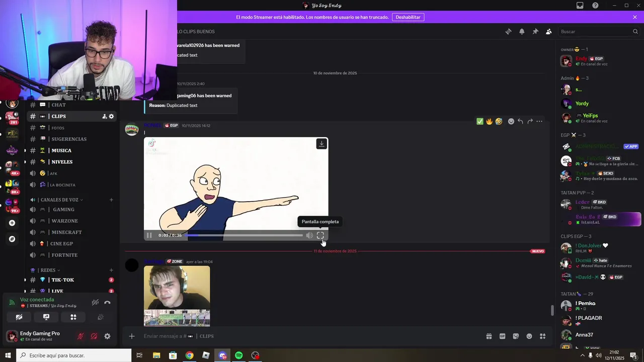This screenshot has height=362, width=644.
Task: Open notification settings bell icon
Action: pyautogui.click(x=522, y=31)
